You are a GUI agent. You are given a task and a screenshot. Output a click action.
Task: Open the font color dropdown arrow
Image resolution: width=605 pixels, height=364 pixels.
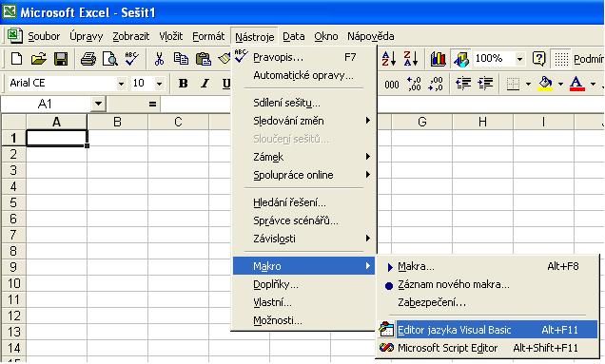(x=593, y=84)
